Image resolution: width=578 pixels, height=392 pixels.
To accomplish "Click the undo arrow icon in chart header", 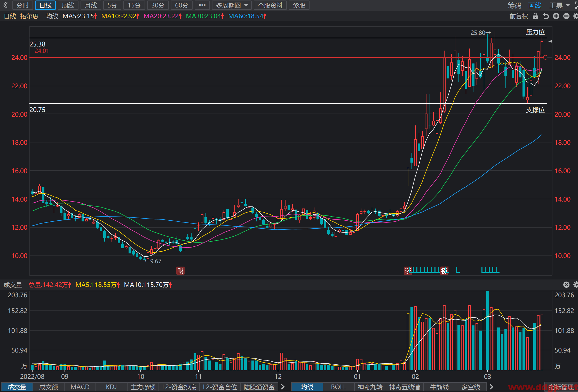I will [546, 16].
